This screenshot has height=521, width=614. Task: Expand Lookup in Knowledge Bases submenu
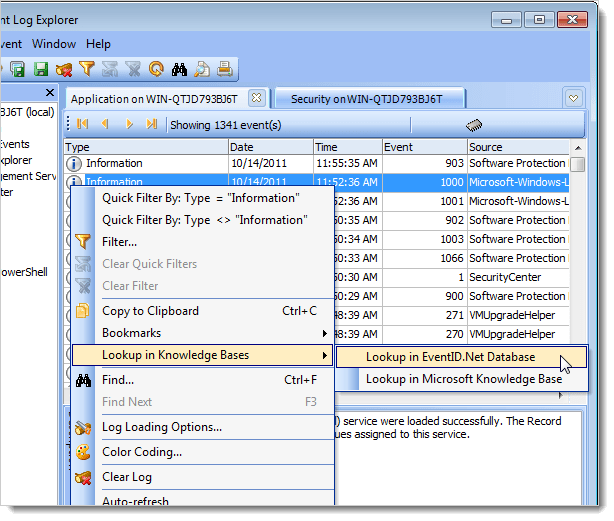[200, 355]
